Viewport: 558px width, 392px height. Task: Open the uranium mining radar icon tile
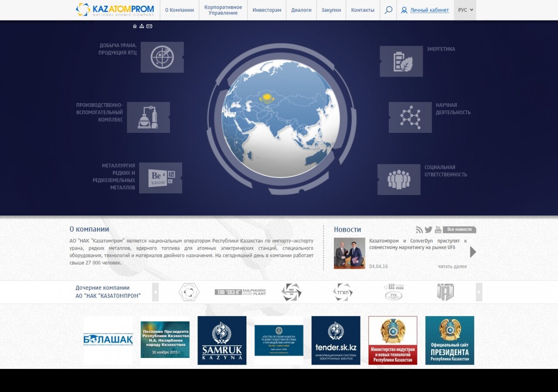pyautogui.click(x=162, y=57)
